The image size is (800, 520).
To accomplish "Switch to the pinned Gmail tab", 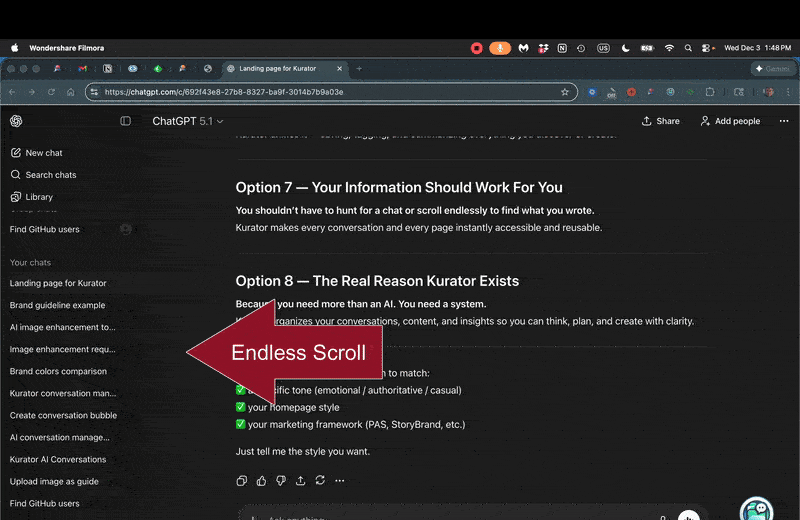I will pyautogui.click(x=82, y=68).
